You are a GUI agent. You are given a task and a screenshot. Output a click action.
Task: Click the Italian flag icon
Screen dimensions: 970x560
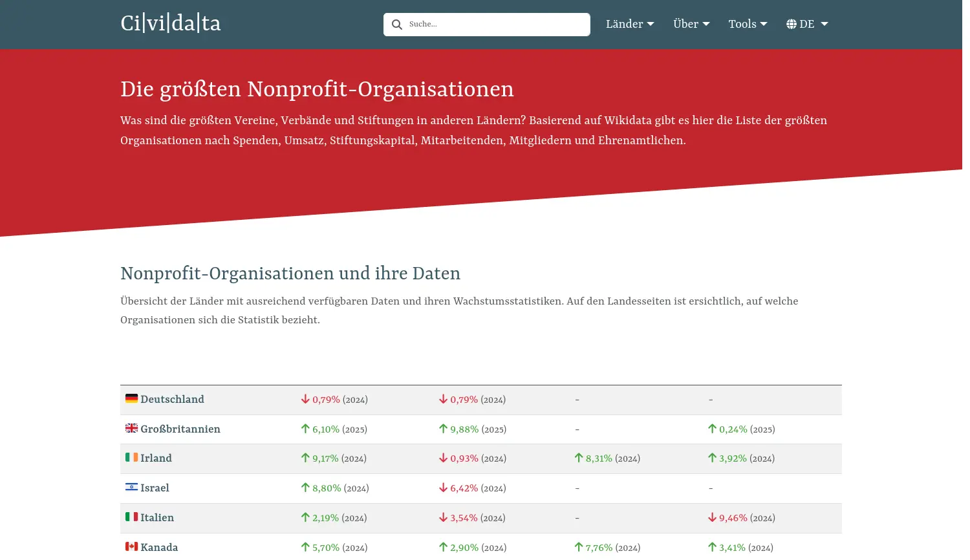pyautogui.click(x=132, y=517)
